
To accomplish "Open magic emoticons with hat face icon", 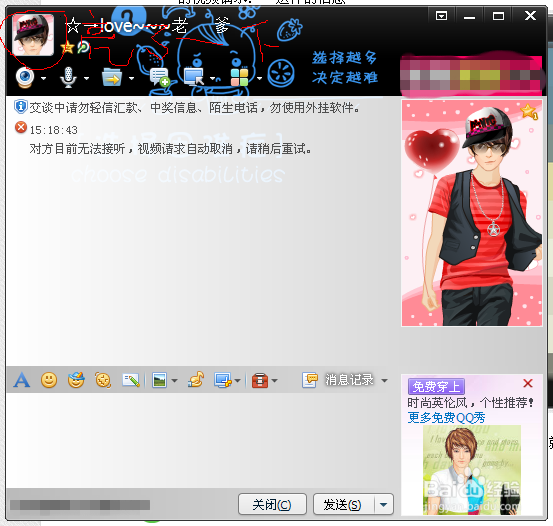I will pos(76,380).
